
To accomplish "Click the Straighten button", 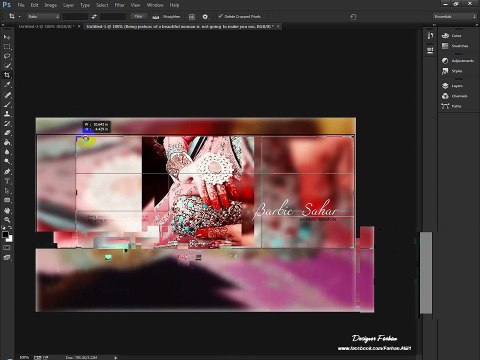I will pos(166,16).
